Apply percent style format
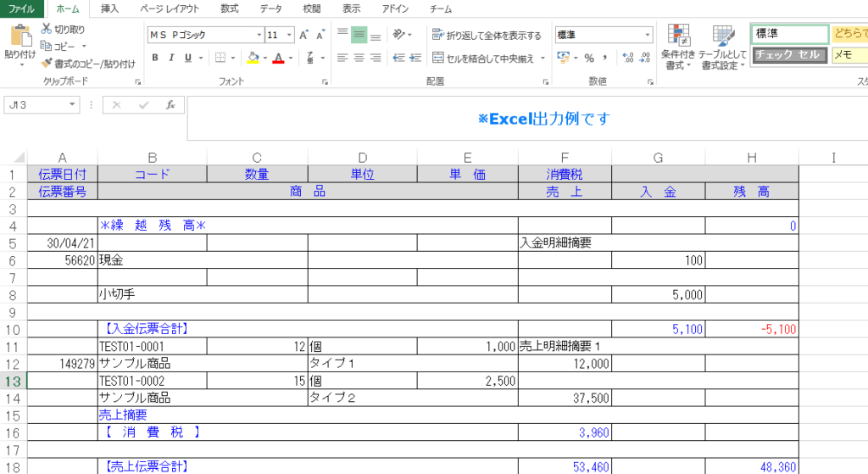This screenshot has height=474, width=868. [589, 58]
